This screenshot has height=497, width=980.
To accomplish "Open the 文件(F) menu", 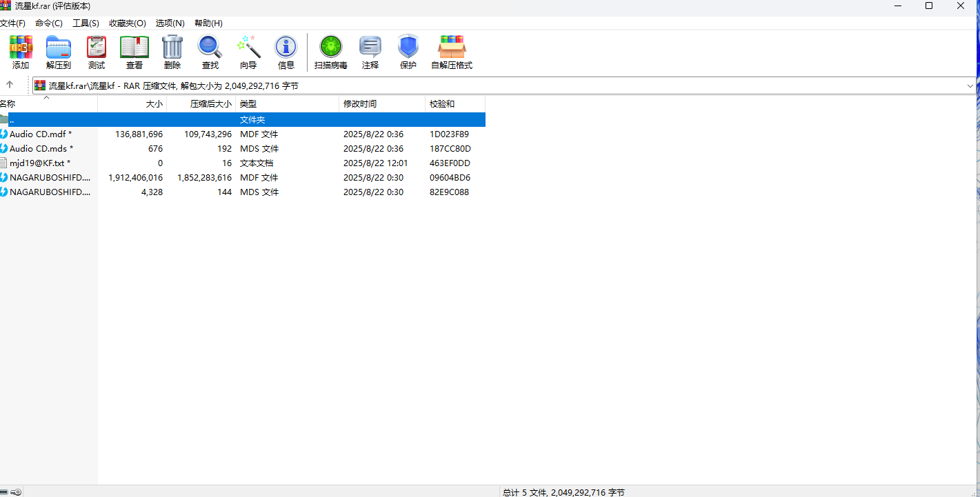I will [12, 23].
